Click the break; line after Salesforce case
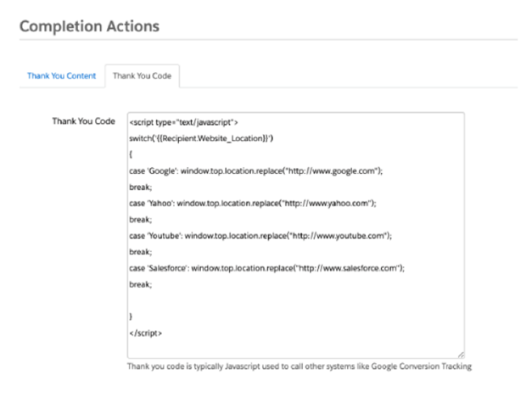Image resolution: width=532 pixels, height=397 pixels. 141,284
